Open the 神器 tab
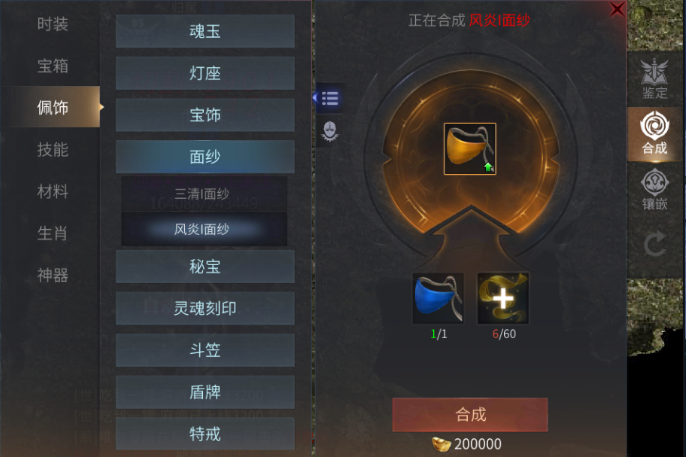 coord(52,276)
